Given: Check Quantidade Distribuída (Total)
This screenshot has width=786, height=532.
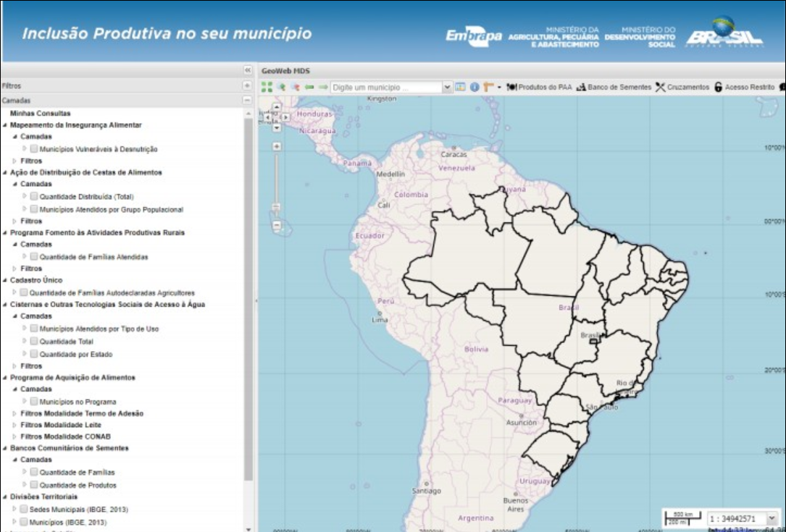Looking at the screenshot, I should [34, 196].
